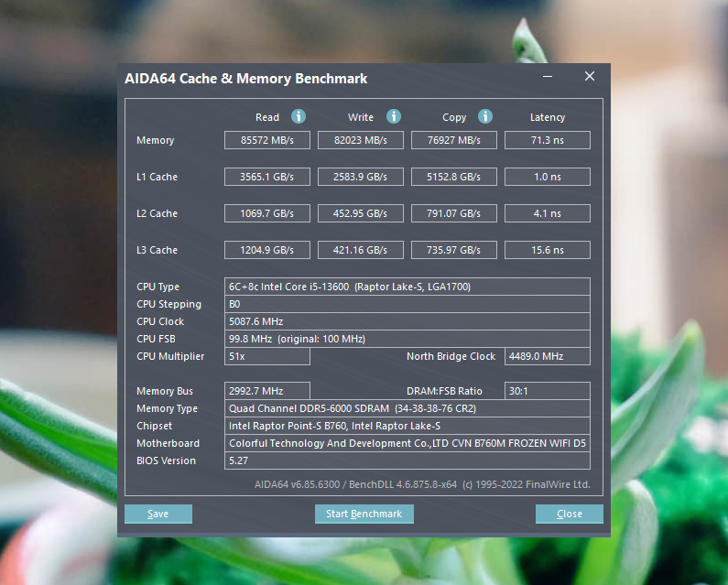Click AIDA64 v6.85.6300 version footer text
The height and width of the screenshot is (585, 728).
422,484
